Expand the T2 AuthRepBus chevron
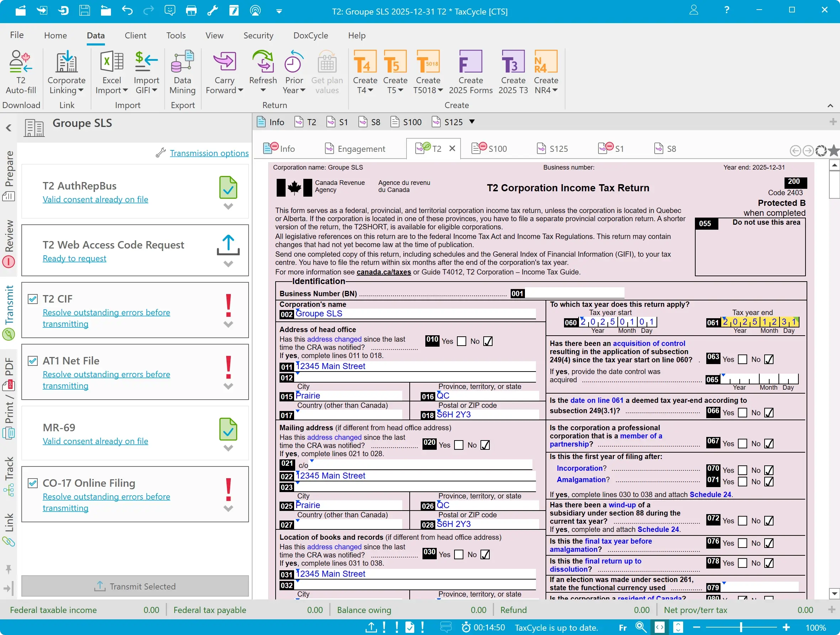Screen dimensions: 840x635 point(228,207)
